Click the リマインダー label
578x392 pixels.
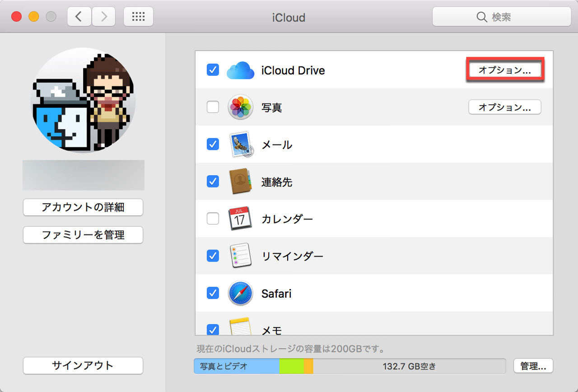click(293, 256)
